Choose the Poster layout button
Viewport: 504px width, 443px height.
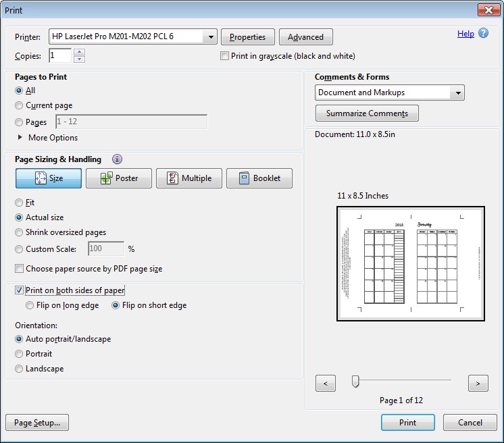tap(118, 178)
